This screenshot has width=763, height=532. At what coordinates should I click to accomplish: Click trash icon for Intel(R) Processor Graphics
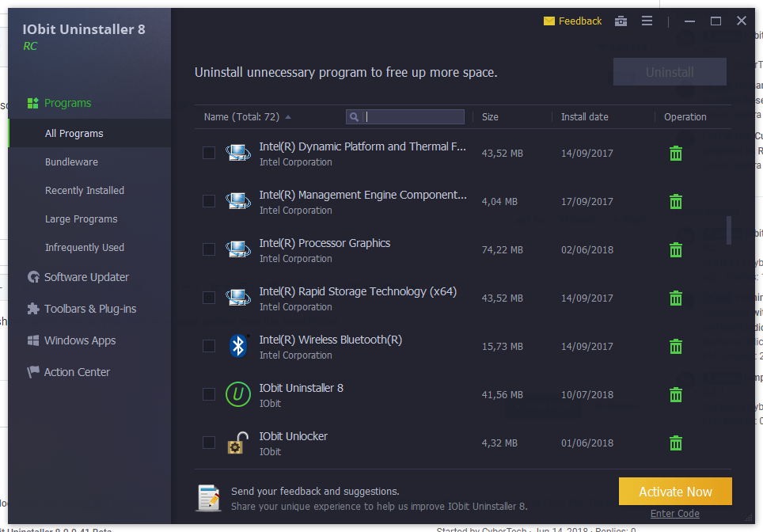tap(675, 250)
